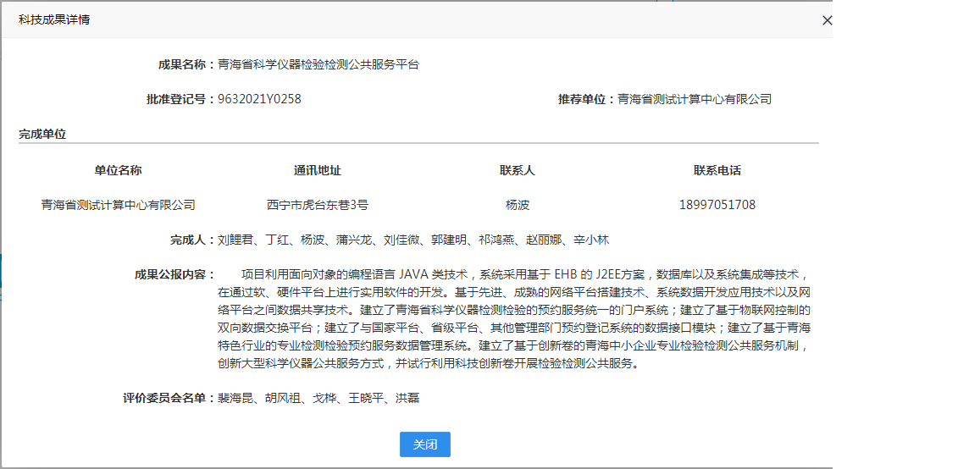The height and width of the screenshot is (469, 980).
Task: Click the company name under 单位名称 column
Action: click(x=118, y=205)
